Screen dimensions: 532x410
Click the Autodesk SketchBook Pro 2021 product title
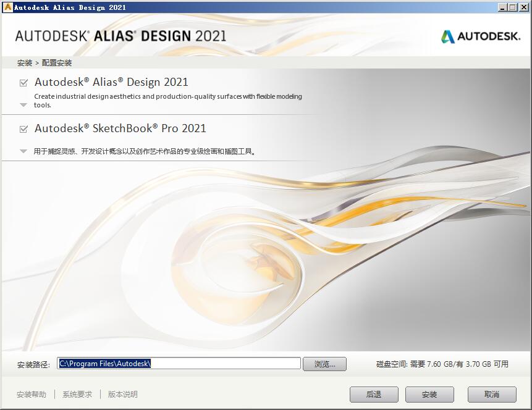click(x=120, y=128)
